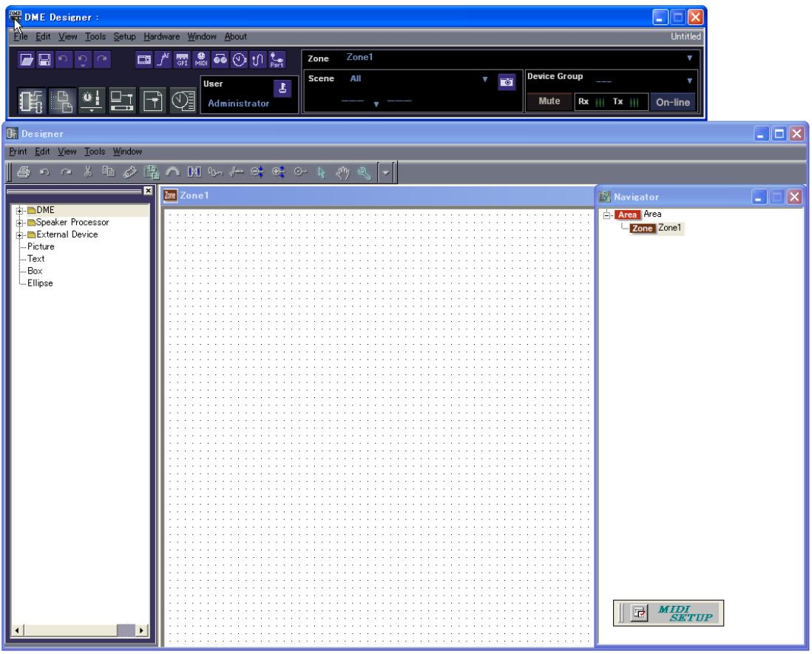Click the Undo icon in Designer toolbar
The width and height of the screenshot is (812, 654).
[x=45, y=172]
